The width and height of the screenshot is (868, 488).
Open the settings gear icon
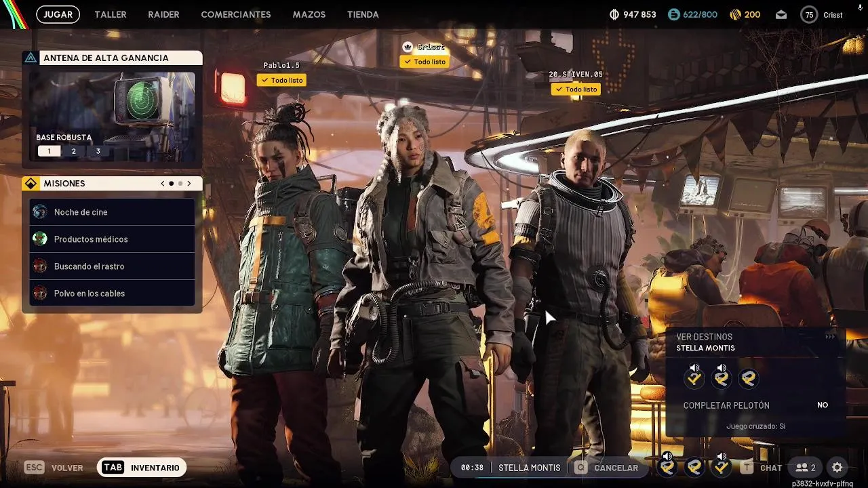[837, 468]
